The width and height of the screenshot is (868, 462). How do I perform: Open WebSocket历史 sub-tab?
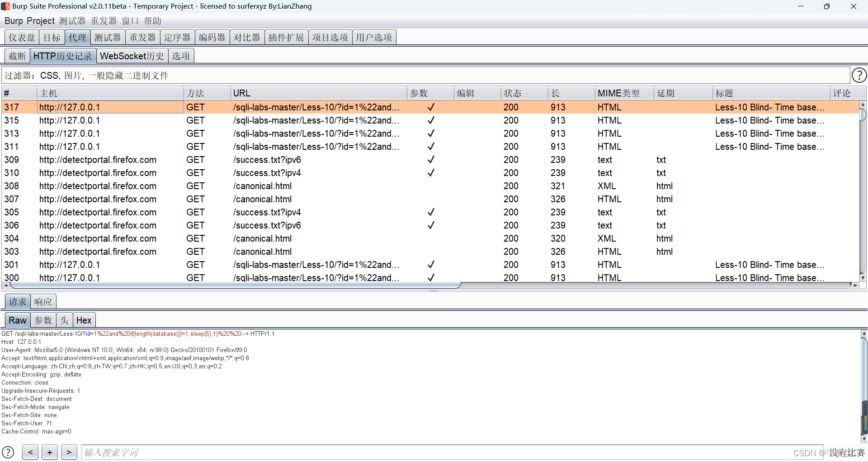(132, 56)
